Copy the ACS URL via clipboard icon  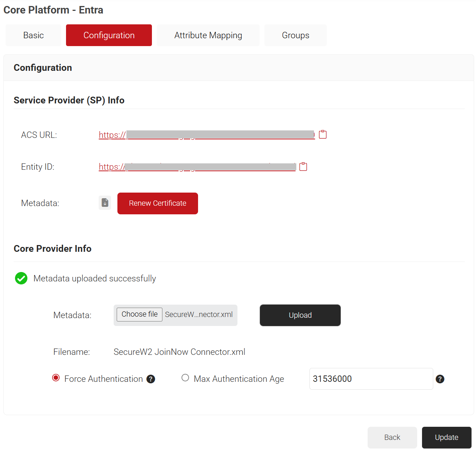pos(323,135)
